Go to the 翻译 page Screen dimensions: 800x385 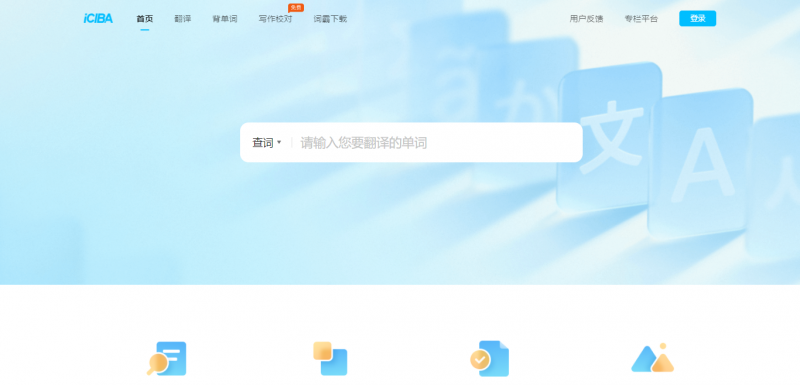(183, 19)
